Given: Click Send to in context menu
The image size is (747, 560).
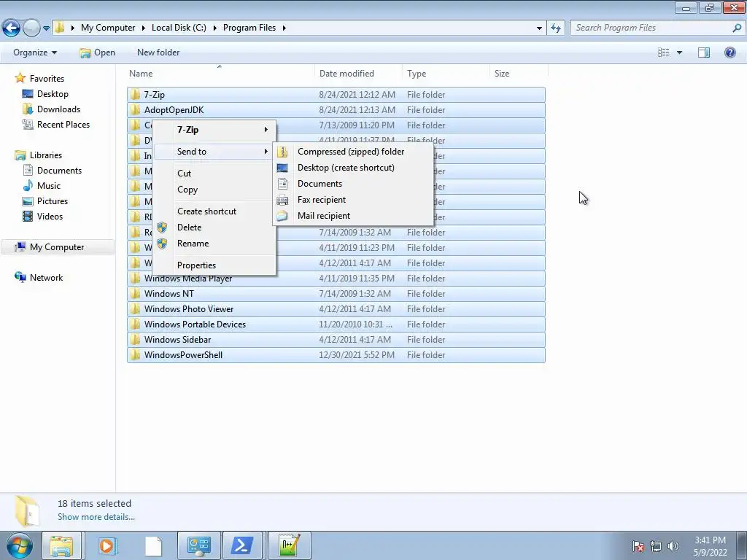Looking at the screenshot, I should 214,152.
